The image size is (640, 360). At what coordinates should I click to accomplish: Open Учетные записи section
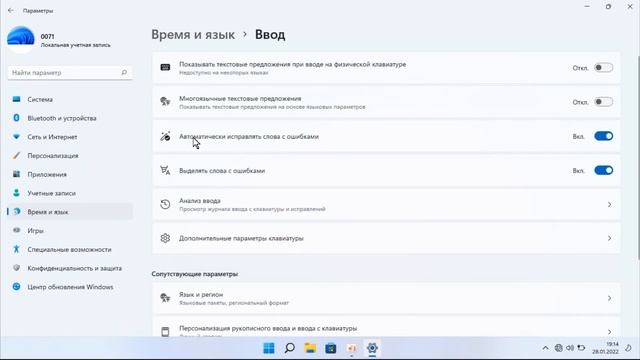pos(70,193)
